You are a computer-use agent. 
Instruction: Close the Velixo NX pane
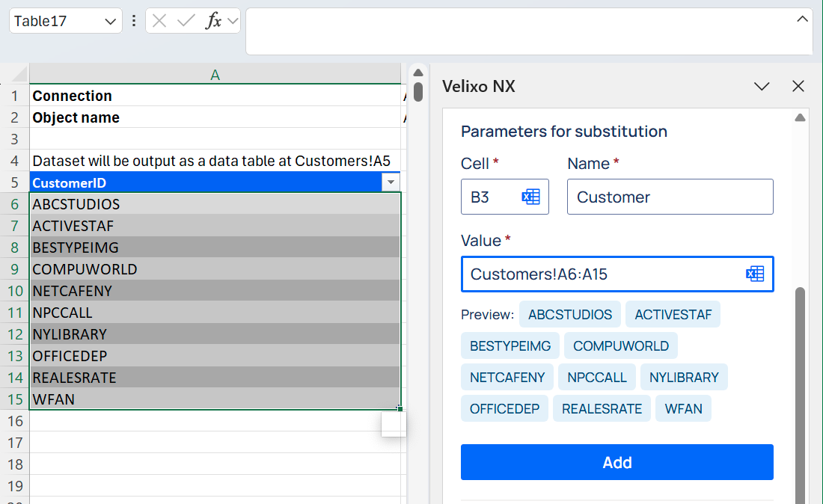coord(798,86)
